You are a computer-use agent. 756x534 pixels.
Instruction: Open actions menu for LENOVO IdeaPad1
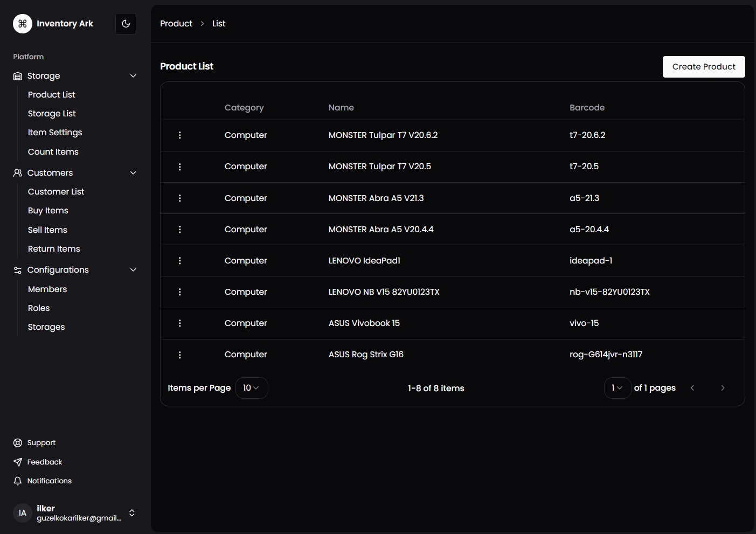pyautogui.click(x=180, y=261)
